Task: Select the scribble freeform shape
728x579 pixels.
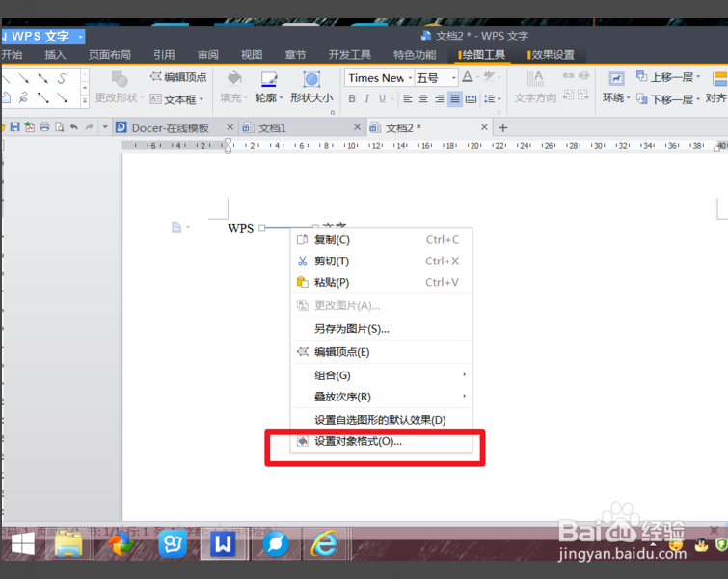Action: point(24,97)
